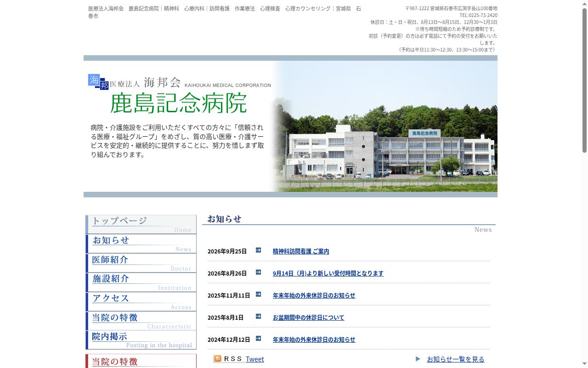The image size is (588, 368).
Task: Click the RSS label text
Action: pyautogui.click(x=233, y=359)
